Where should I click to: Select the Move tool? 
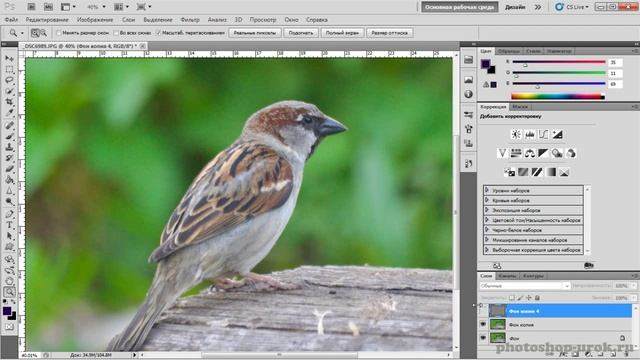[x=9, y=58]
